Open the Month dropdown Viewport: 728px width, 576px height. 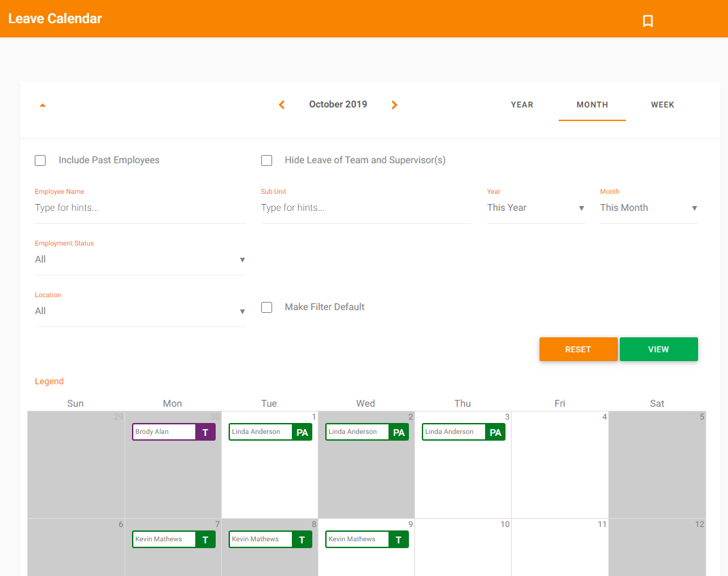[648, 208]
